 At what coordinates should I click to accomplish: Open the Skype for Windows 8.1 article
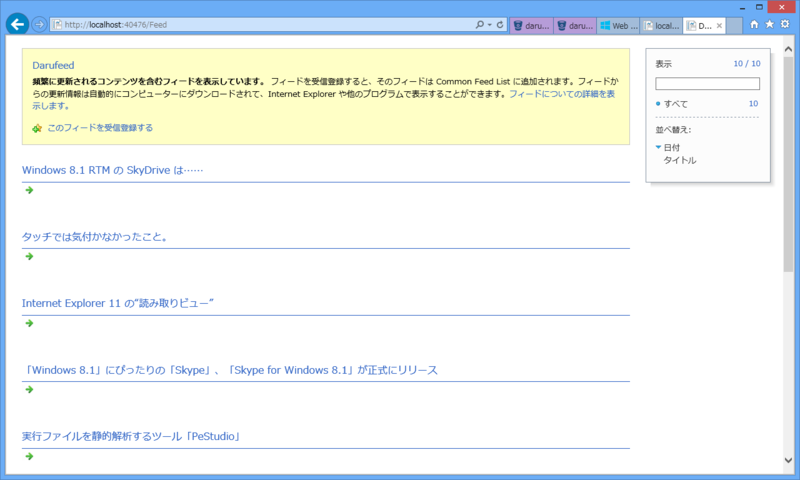[x=230, y=370]
